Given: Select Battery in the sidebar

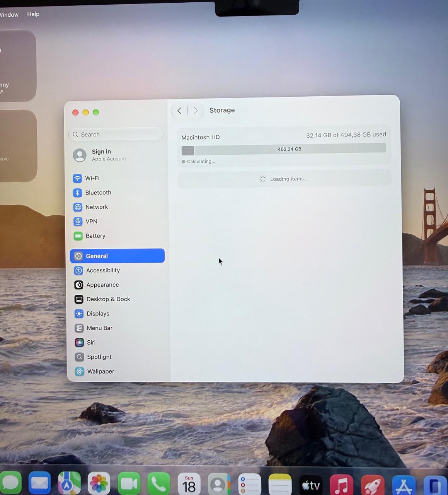Looking at the screenshot, I should (x=117, y=236).
